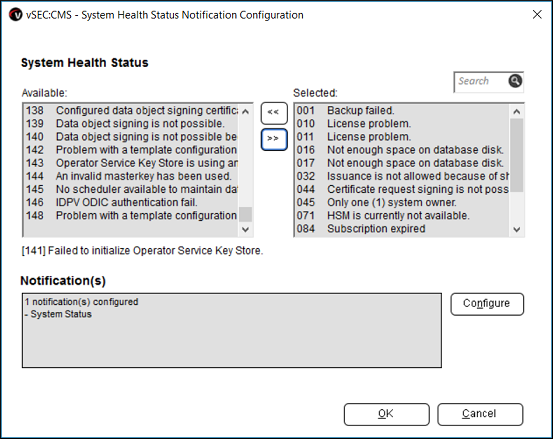Screen dimensions: 553x439
Task: Click the search magnifier icon
Action: coord(515,81)
